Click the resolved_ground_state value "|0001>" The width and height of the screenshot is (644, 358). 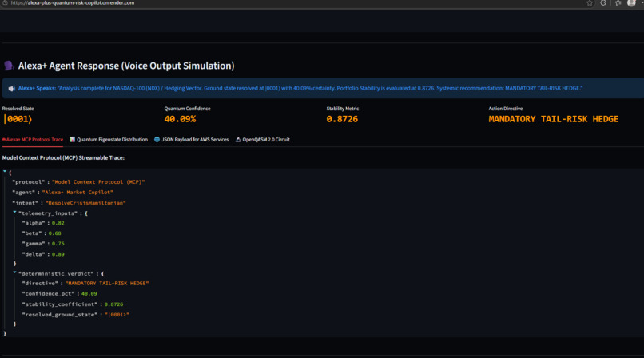click(117, 315)
